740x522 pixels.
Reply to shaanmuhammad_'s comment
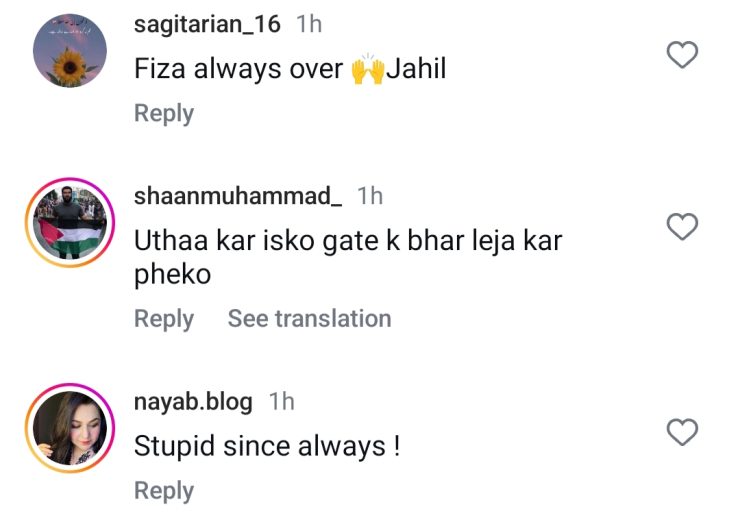click(164, 319)
